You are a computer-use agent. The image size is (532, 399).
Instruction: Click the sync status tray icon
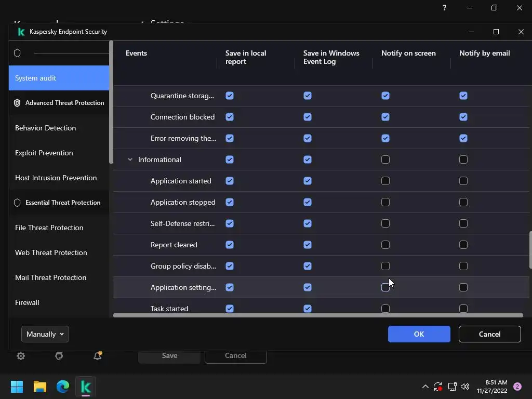click(437, 387)
